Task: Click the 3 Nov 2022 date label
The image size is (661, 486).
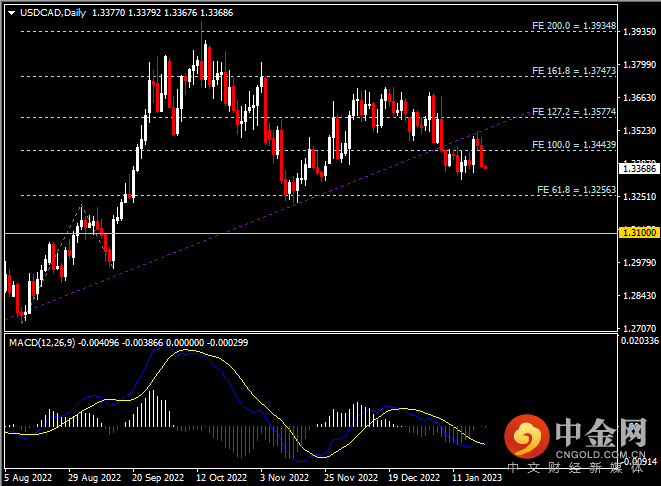Action: [x=285, y=478]
